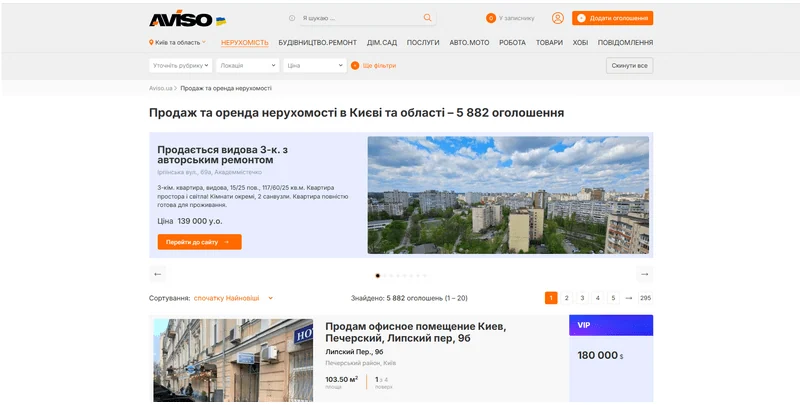The image size is (800, 405).
Task: Click the plus icon in Додати оголошення
Action: (x=581, y=18)
